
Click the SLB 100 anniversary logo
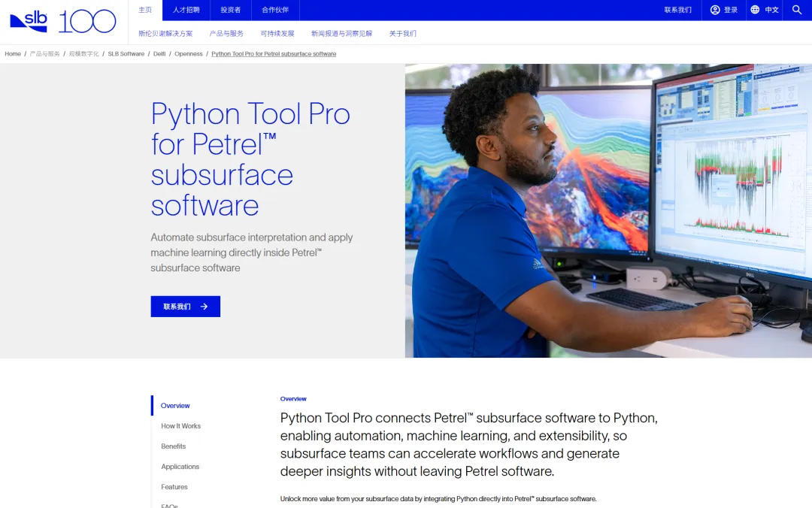(87, 21)
